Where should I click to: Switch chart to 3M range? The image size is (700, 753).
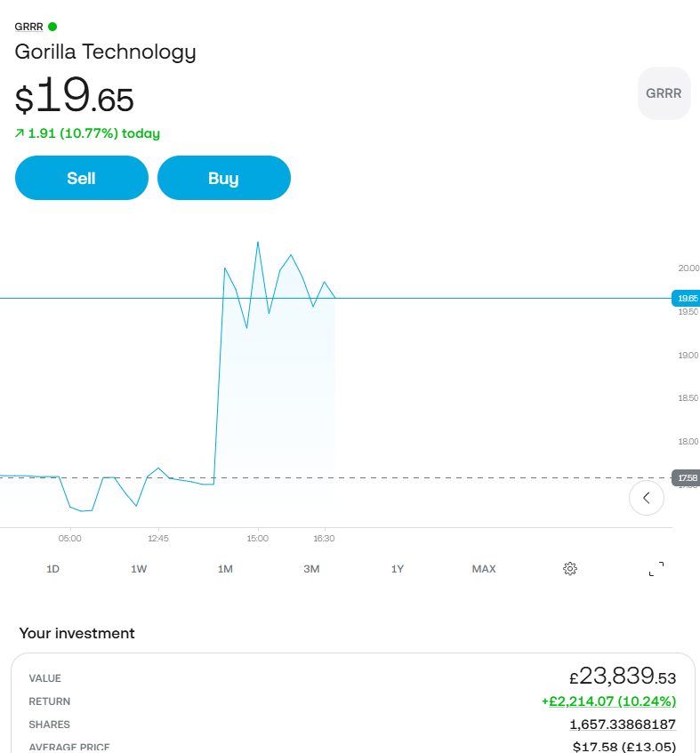tap(311, 569)
